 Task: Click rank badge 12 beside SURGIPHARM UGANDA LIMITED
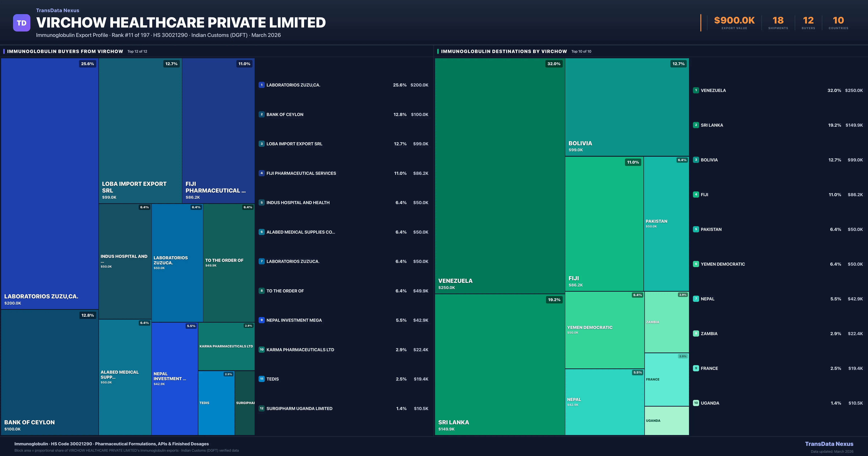click(261, 408)
